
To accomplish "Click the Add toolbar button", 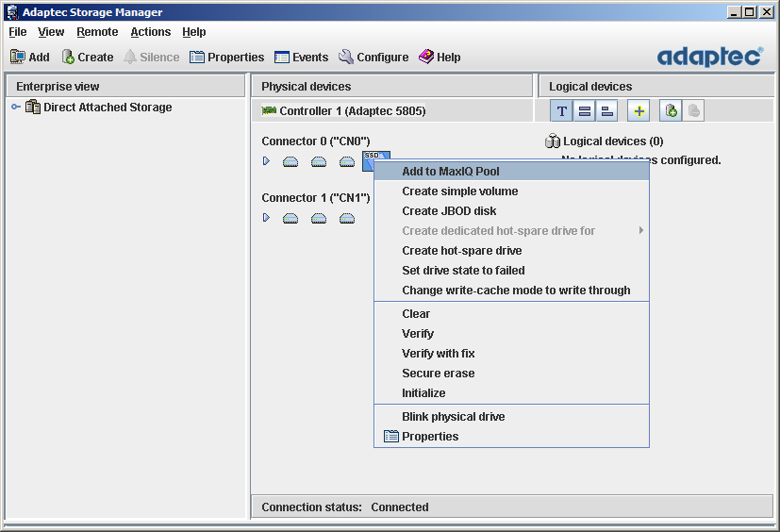I will tap(30, 58).
